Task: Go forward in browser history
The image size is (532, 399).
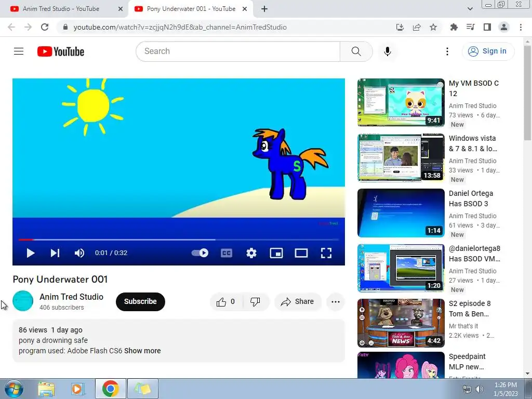Action: click(28, 27)
